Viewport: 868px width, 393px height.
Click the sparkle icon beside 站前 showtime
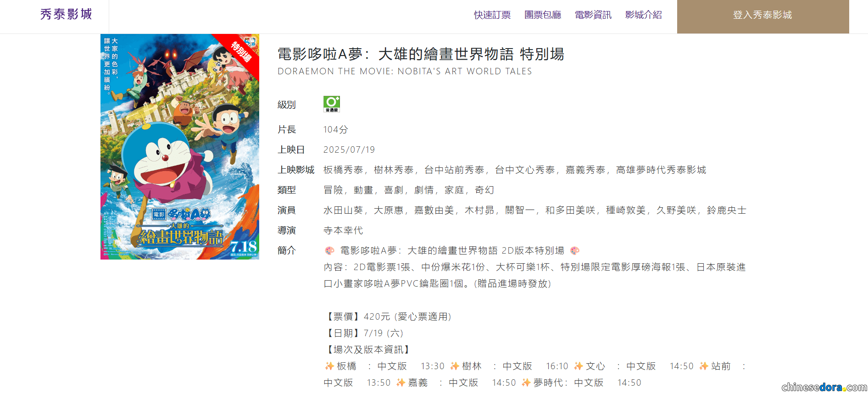704,366
